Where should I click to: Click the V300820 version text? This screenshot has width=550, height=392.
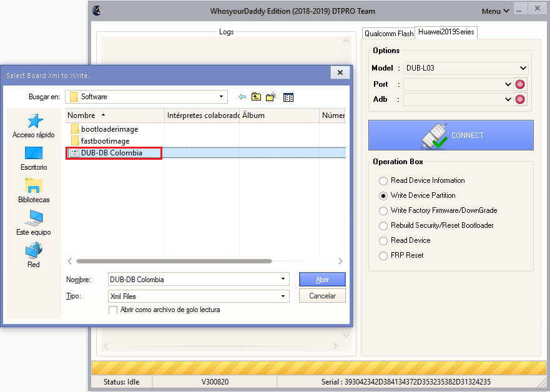(215, 382)
